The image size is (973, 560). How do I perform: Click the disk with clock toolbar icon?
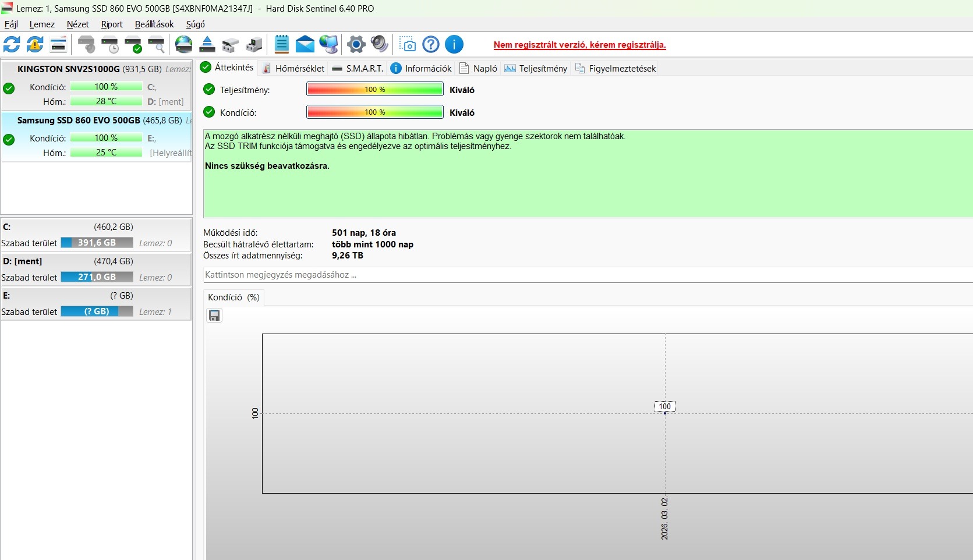click(x=109, y=44)
